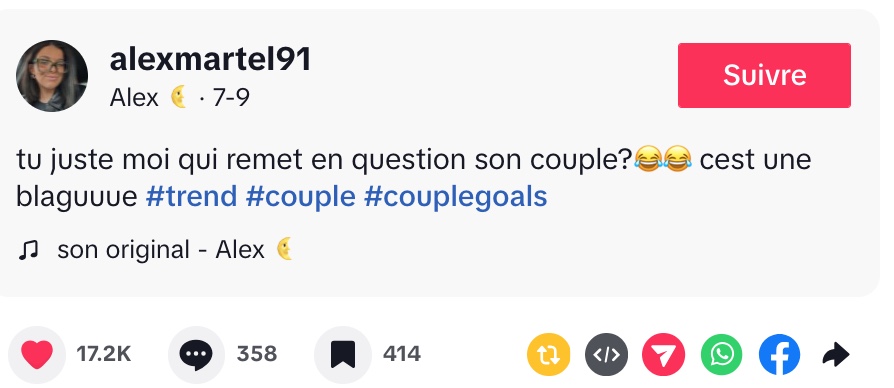Click the music note icon
This screenshot has width=894, height=388.
tap(28, 250)
